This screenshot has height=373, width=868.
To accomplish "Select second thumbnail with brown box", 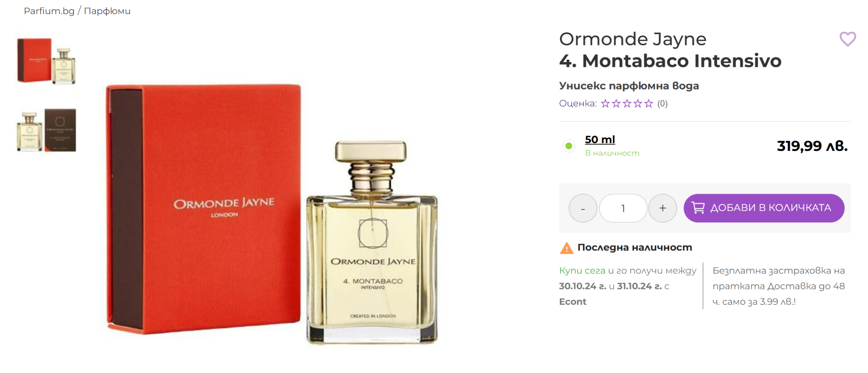I will (46, 130).
